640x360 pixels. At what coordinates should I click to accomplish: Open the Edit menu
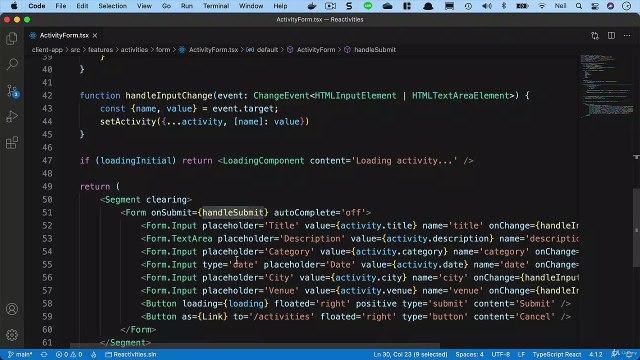(x=82, y=6)
